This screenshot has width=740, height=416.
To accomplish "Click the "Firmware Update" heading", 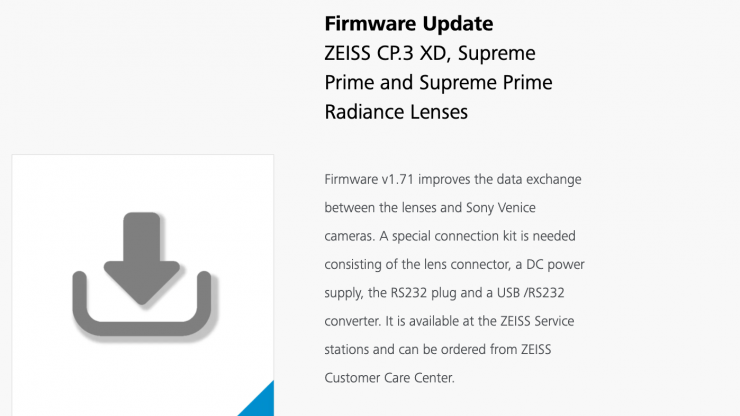I will [x=409, y=23].
